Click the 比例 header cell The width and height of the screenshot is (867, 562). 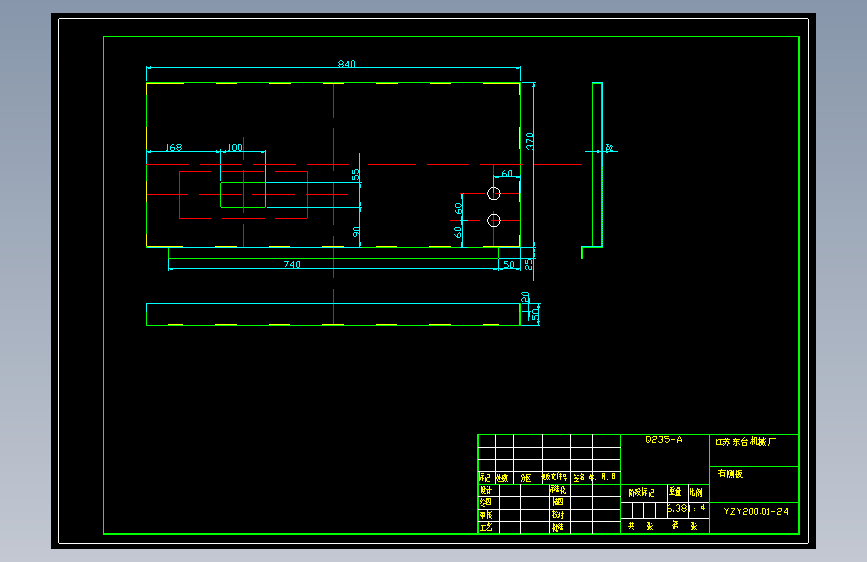click(x=696, y=492)
